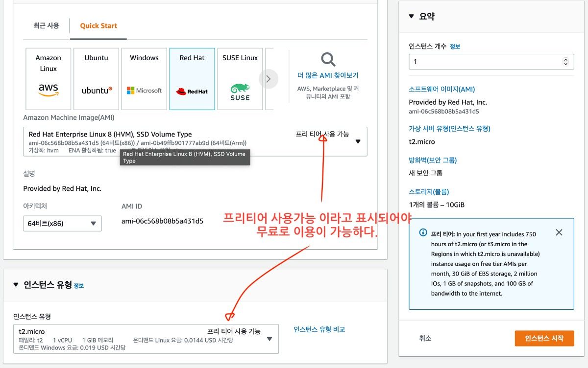Select the Red Hat AMI tile
This screenshot has width=588, height=368.
point(192,79)
